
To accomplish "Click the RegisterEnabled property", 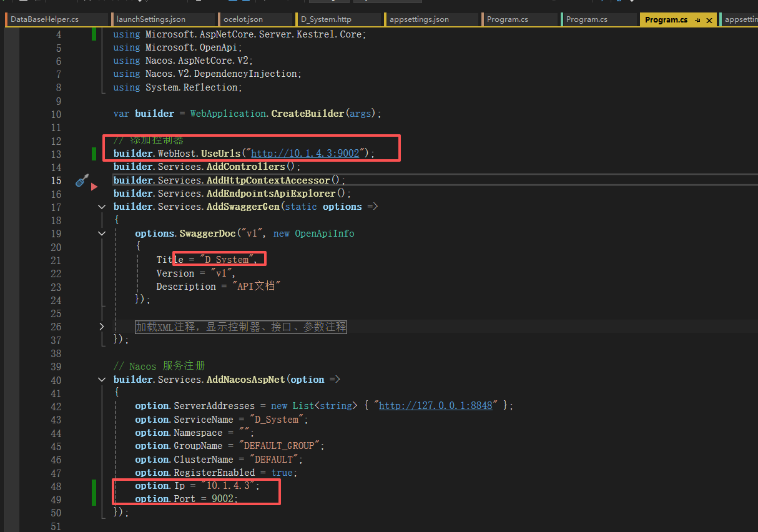I will [214, 473].
